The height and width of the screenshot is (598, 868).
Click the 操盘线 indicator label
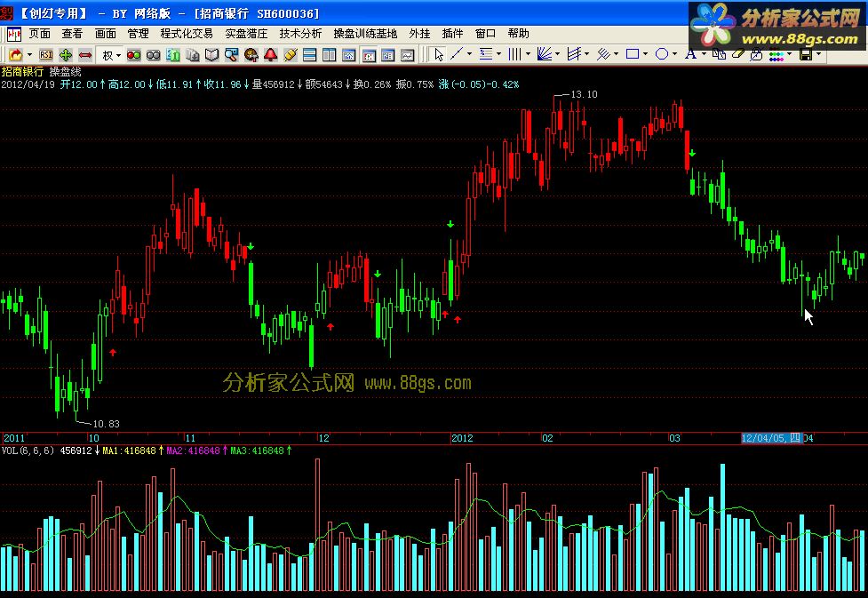66,72
